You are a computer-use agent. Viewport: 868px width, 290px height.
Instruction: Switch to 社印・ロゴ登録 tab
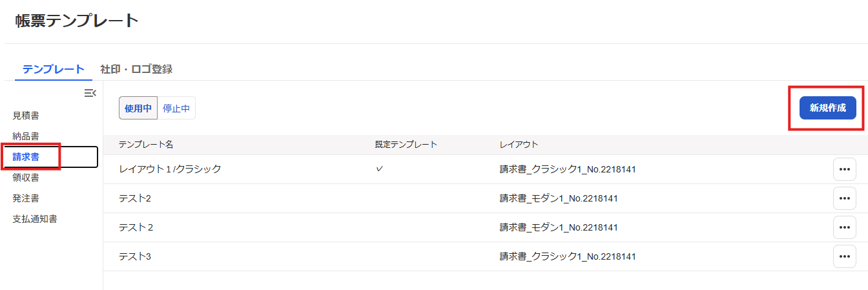136,69
